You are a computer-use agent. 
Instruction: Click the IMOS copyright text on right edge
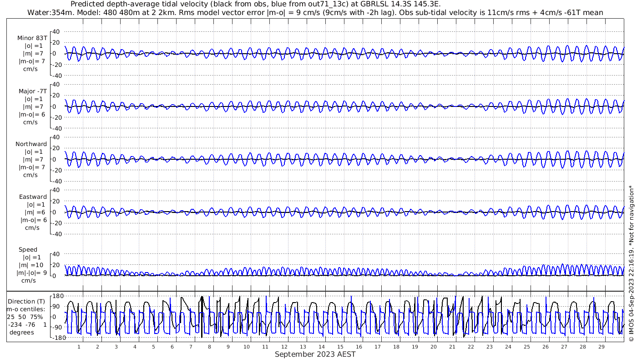click(631, 263)
